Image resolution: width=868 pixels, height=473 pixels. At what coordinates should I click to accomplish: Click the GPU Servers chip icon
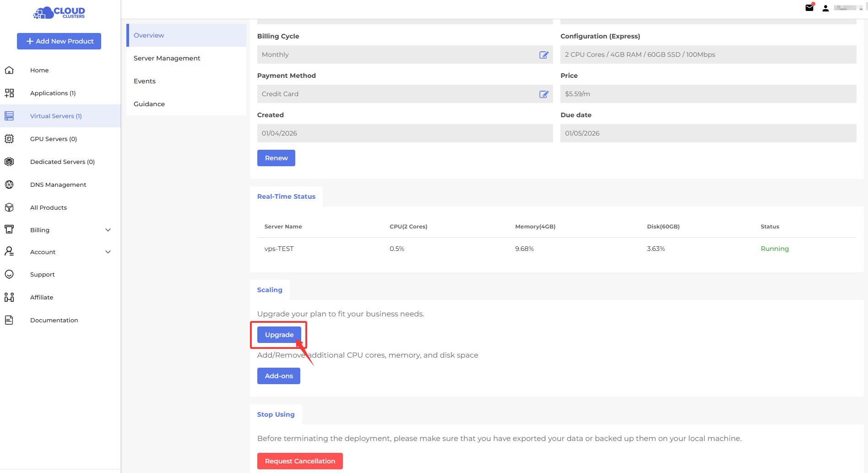click(9, 139)
